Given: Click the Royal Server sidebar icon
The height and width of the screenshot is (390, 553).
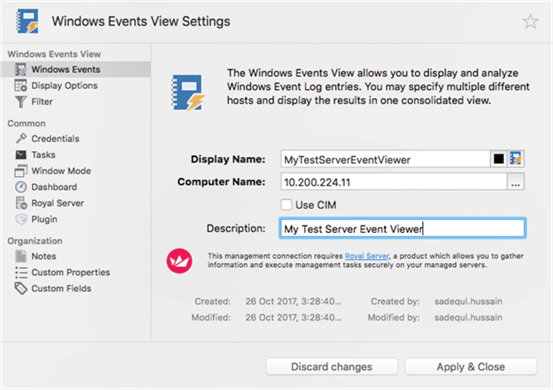Looking at the screenshot, I should tap(21, 203).
